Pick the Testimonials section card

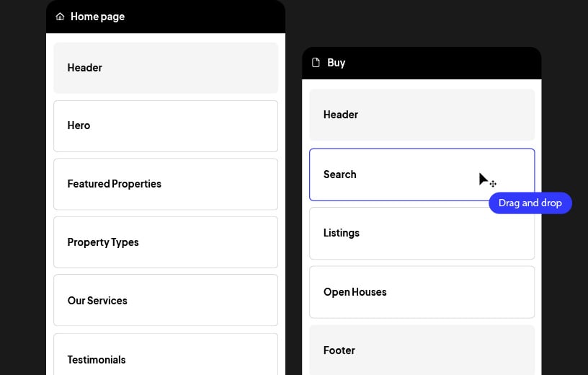pyautogui.click(x=166, y=354)
